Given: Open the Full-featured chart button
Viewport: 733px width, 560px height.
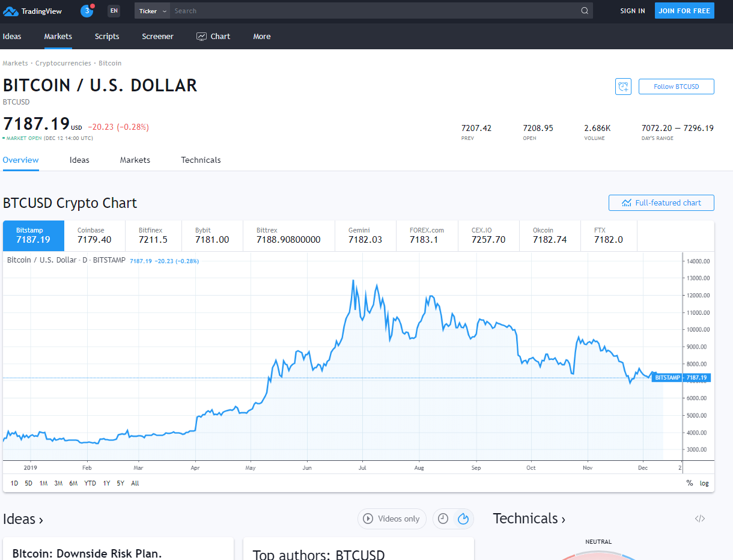Looking at the screenshot, I should pos(662,203).
